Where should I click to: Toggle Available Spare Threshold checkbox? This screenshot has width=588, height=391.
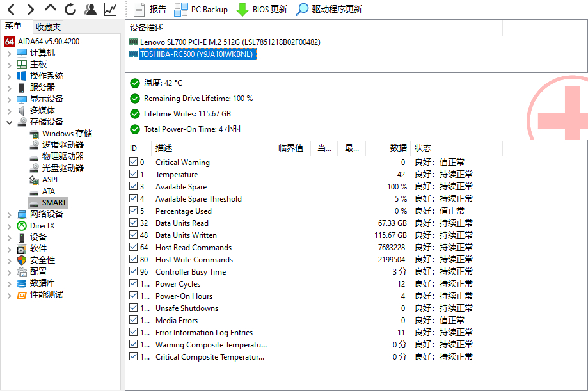click(133, 198)
